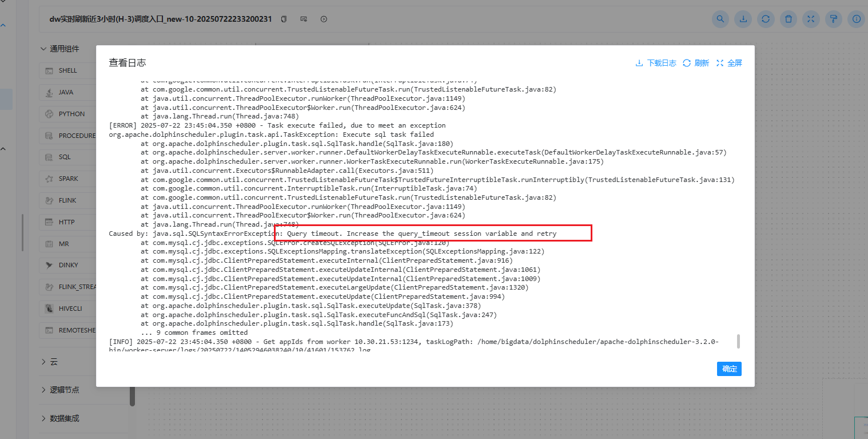This screenshot has width=868, height=439.
Task: Select the JAVA task icon
Action: (x=49, y=92)
